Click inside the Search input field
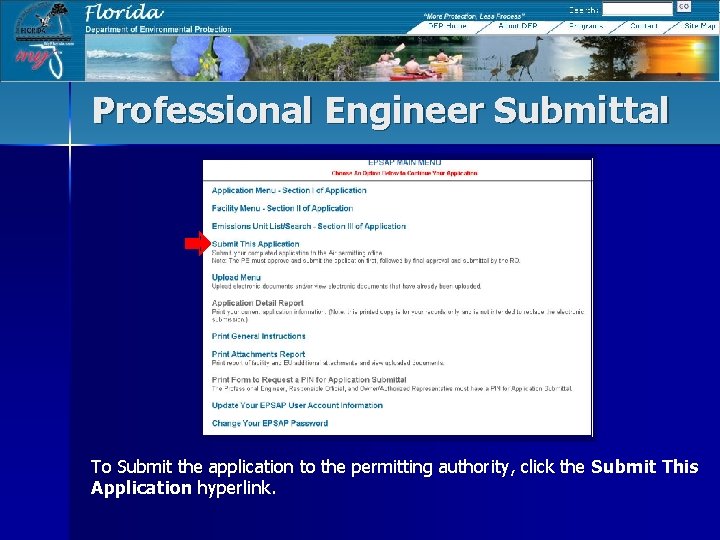Image resolution: width=720 pixels, height=540 pixels. (637, 9)
